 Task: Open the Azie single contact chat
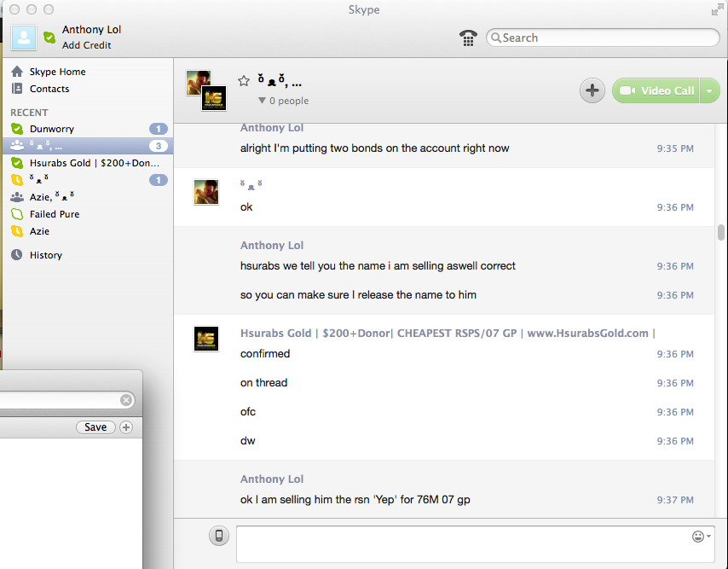(88, 231)
